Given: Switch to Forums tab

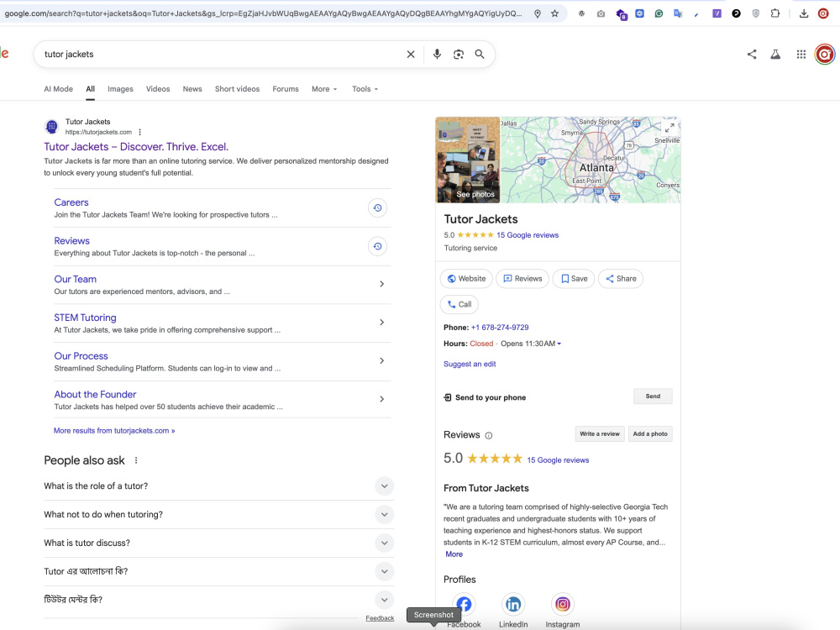Looking at the screenshot, I should (x=286, y=89).
